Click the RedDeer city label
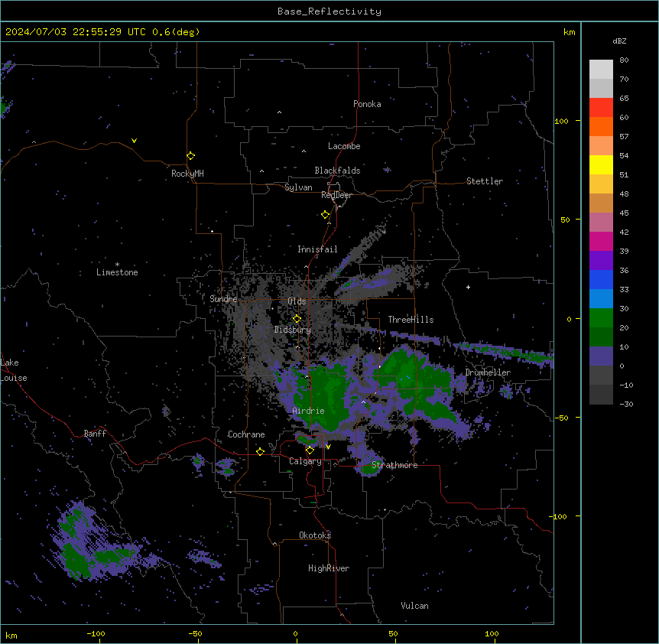The image size is (659, 644). 336,195
